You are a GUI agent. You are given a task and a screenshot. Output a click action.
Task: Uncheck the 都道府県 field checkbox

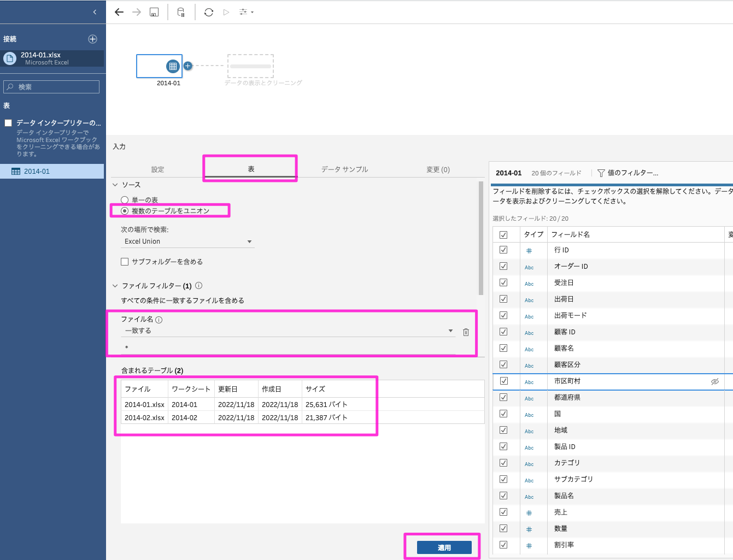pyautogui.click(x=503, y=398)
